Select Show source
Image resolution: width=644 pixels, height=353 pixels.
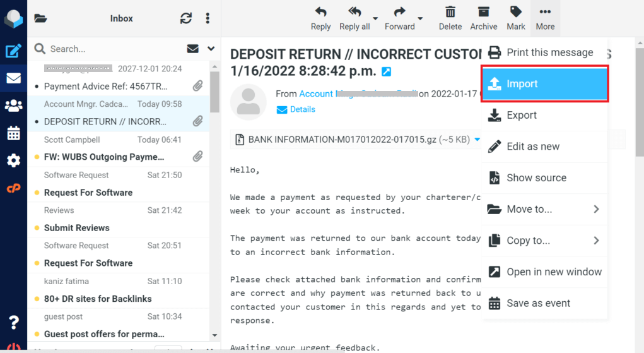click(544, 177)
